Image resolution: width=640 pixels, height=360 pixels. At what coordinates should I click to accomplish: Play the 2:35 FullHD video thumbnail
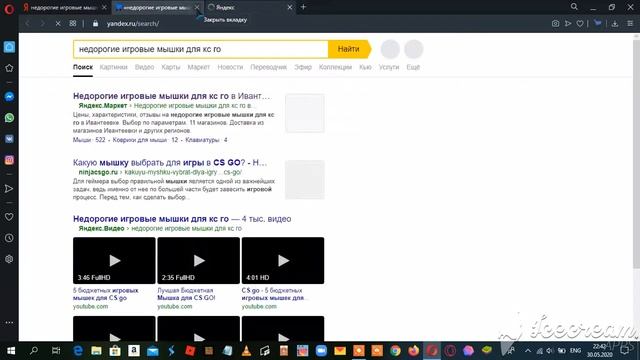199,260
